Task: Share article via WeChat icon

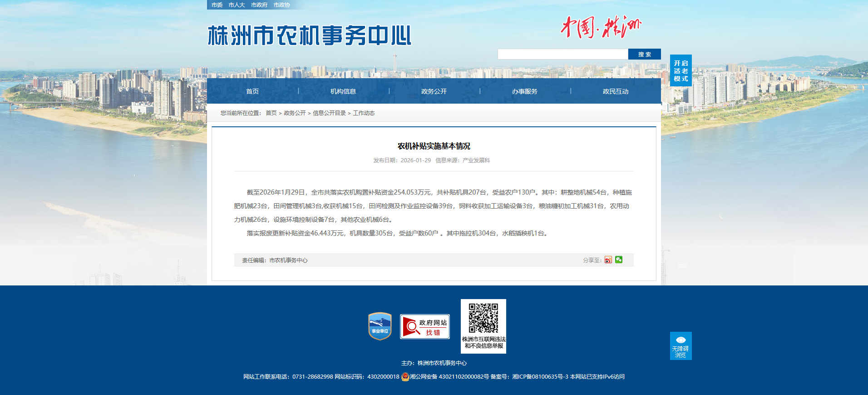Action: tap(619, 260)
